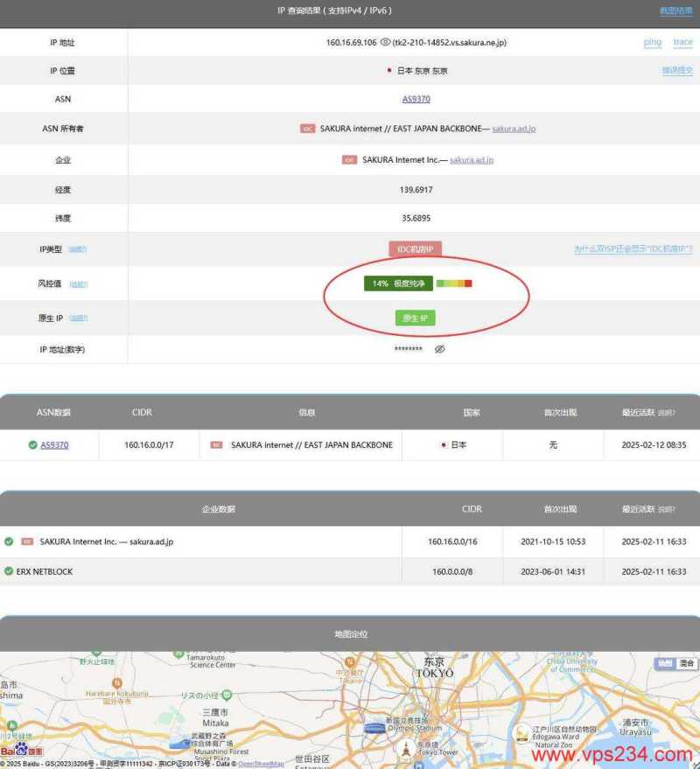Click Japan flag icon in country column
The image size is (700, 769).
tap(443, 444)
